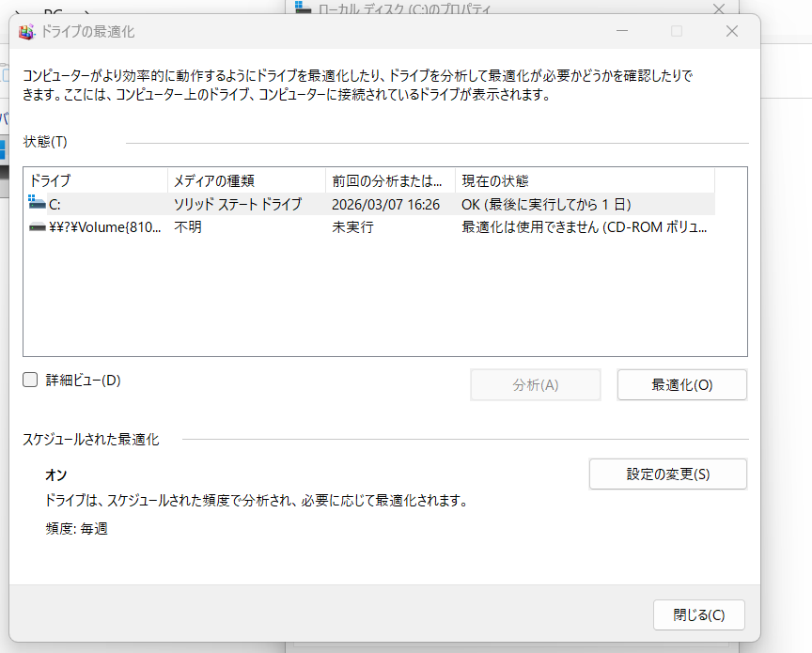Click the 2026/03/07 16:26 date entry

(x=385, y=204)
